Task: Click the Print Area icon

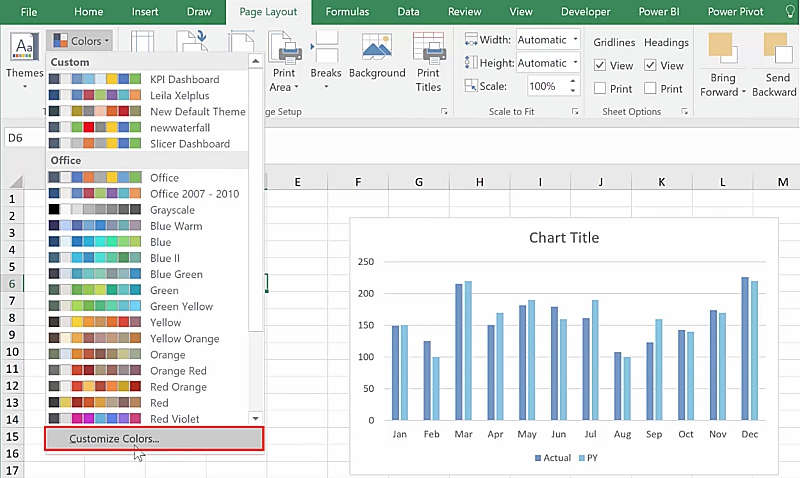Action: click(x=285, y=50)
